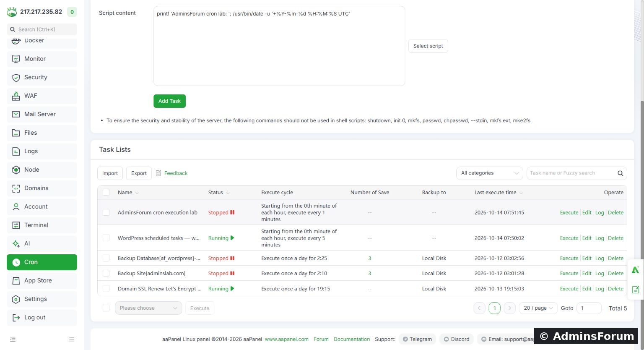
Task: Click Edit for WordPress scheduled tasks
Action: pyautogui.click(x=587, y=238)
